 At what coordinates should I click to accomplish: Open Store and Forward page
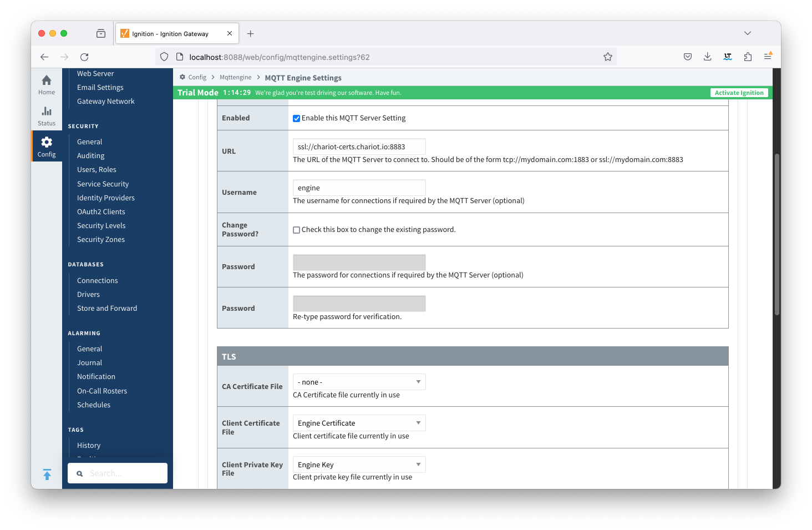click(107, 308)
